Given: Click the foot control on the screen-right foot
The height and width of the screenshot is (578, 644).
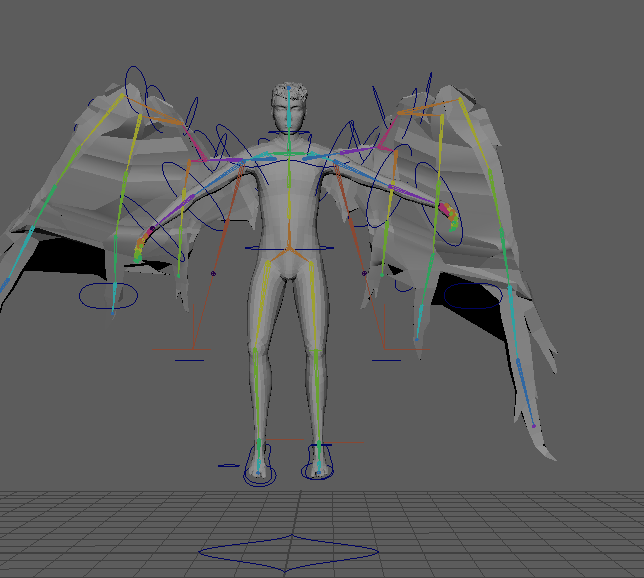Looking at the screenshot, I should (x=320, y=470).
